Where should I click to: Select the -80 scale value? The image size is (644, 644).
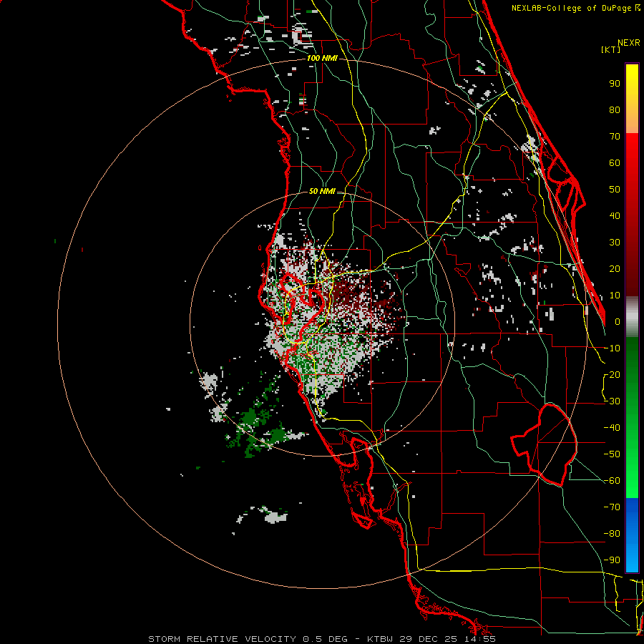pyautogui.click(x=612, y=534)
